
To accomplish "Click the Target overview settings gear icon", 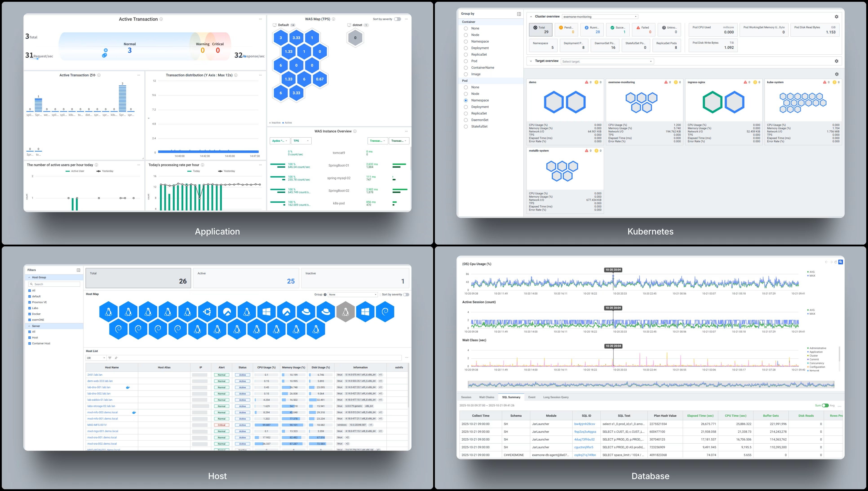I will (836, 61).
